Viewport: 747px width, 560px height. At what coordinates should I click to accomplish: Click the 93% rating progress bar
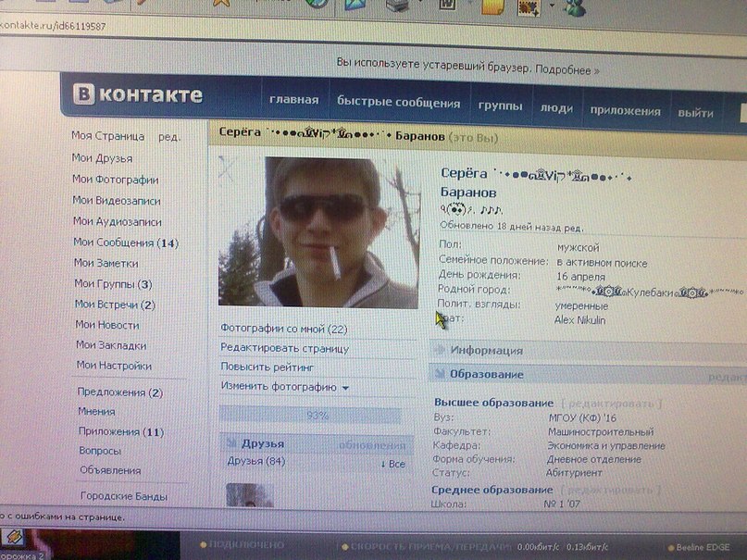click(311, 416)
